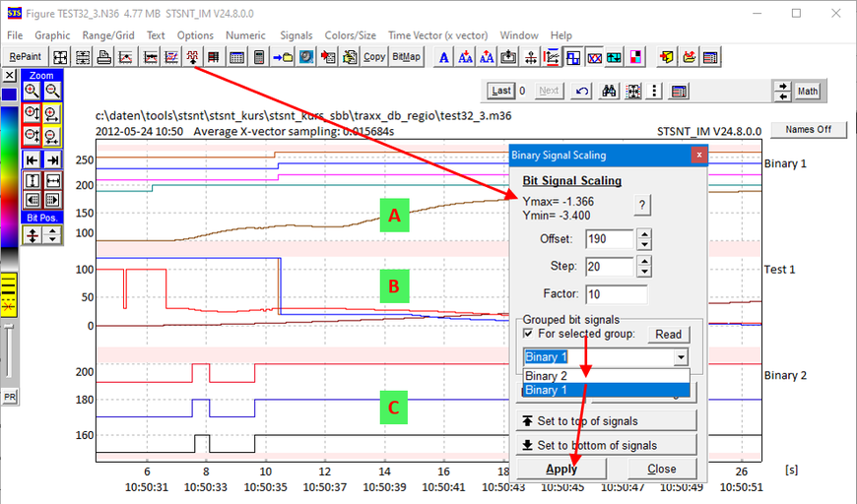857x504 pixels.
Task: Select yellow line-thickness style box
Action: (x=9, y=295)
